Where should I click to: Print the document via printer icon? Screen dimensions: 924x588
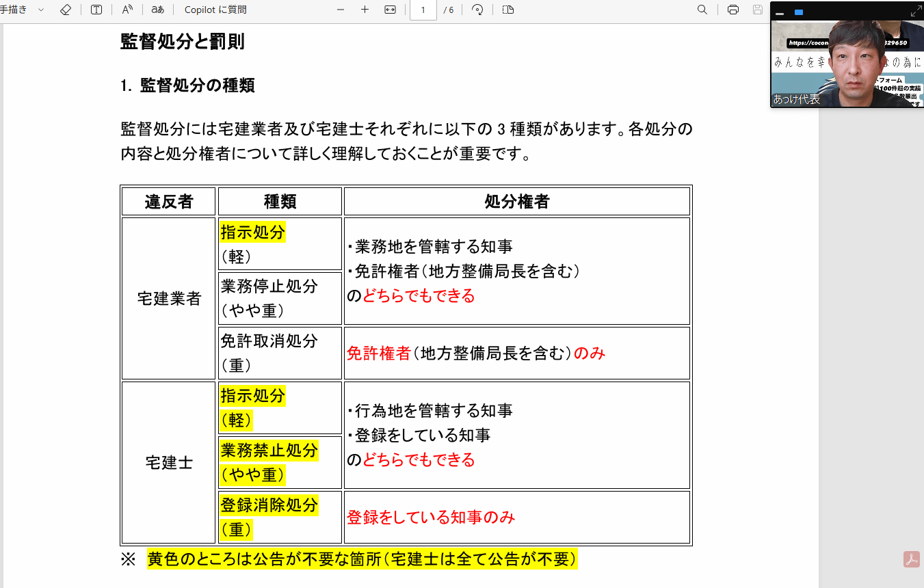[733, 10]
